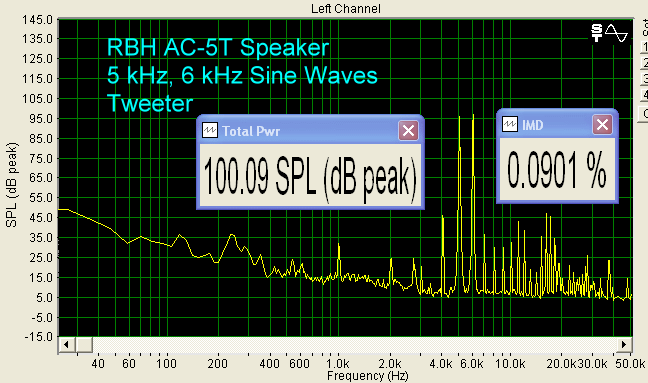Click the 6.0k frequency tick label
The width and height of the screenshot is (648, 383).
pos(472,364)
